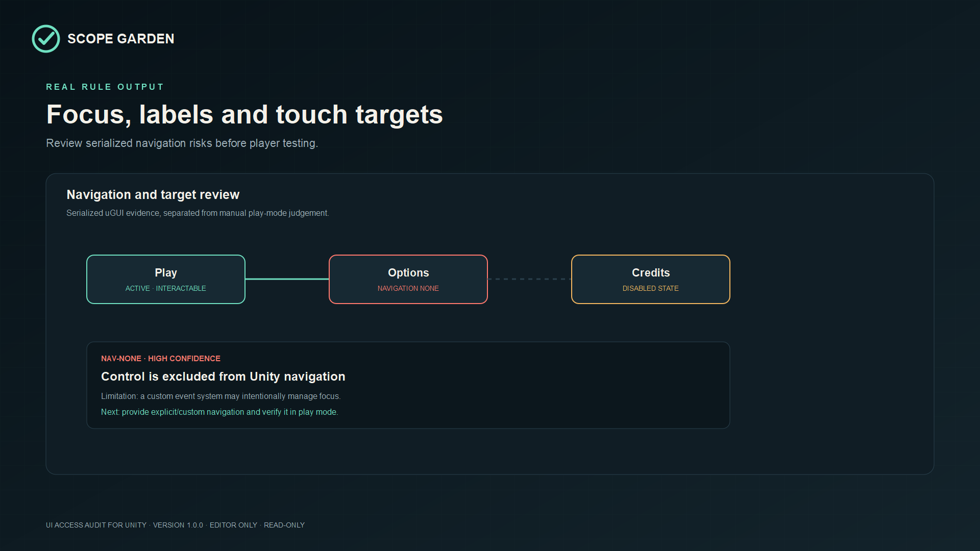Click the 'Next: provide explicit/custom navigation' suggestion

(219, 412)
